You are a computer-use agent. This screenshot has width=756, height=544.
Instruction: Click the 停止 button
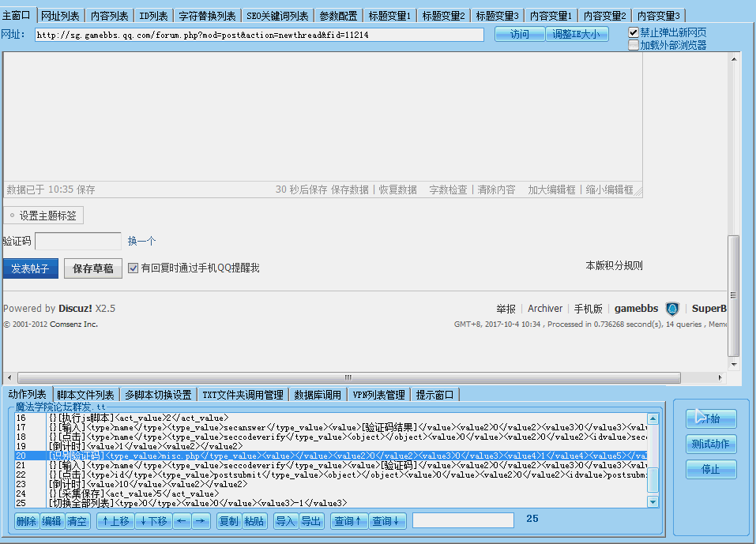point(711,469)
